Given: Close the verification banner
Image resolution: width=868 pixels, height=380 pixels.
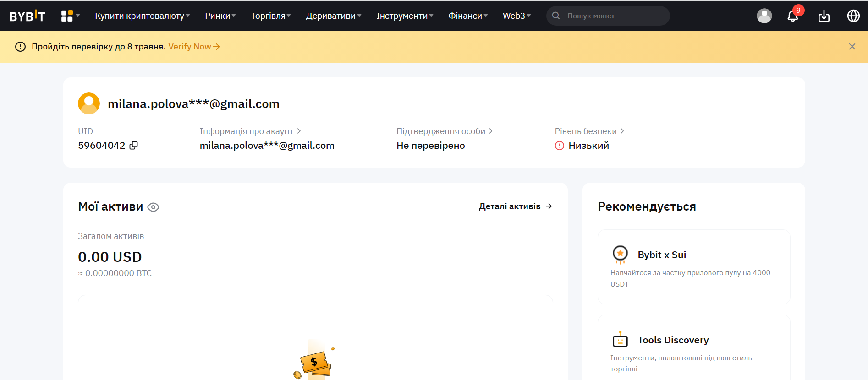Looking at the screenshot, I should pos(852,47).
